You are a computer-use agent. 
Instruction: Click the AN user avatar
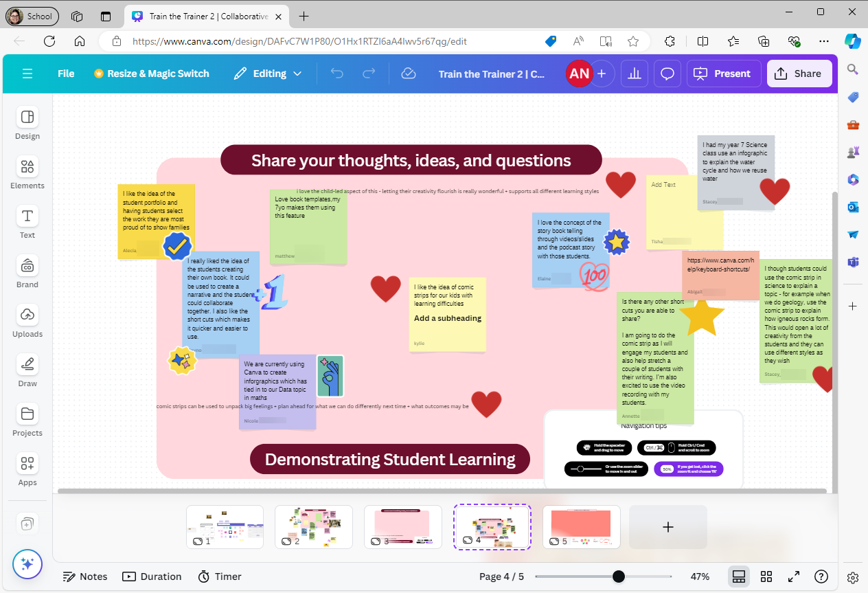pyautogui.click(x=580, y=74)
